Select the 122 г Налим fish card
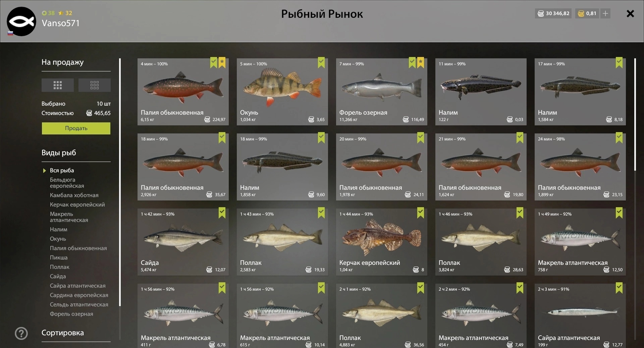This screenshot has height=348, width=644. point(481,92)
